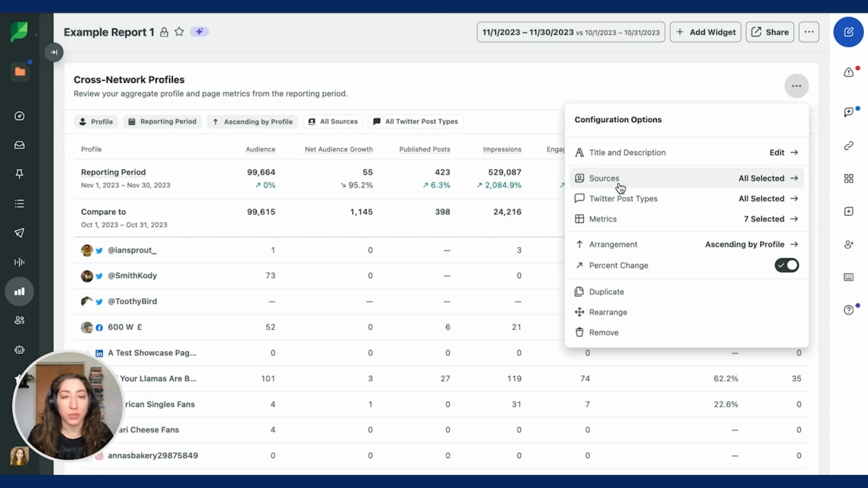Open the date range picker
Image resolution: width=868 pixels, height=488 pixels.
click(x=571, y=32)
